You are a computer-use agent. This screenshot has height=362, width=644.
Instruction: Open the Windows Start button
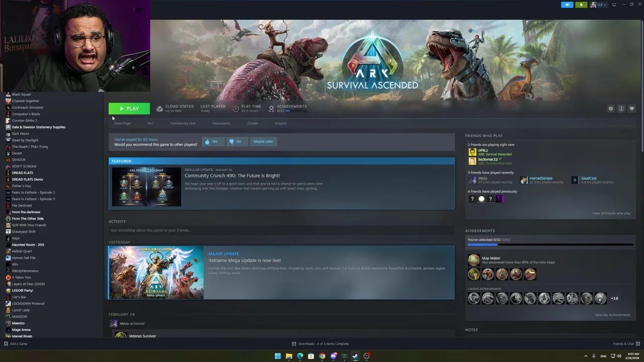pos(278,356)
